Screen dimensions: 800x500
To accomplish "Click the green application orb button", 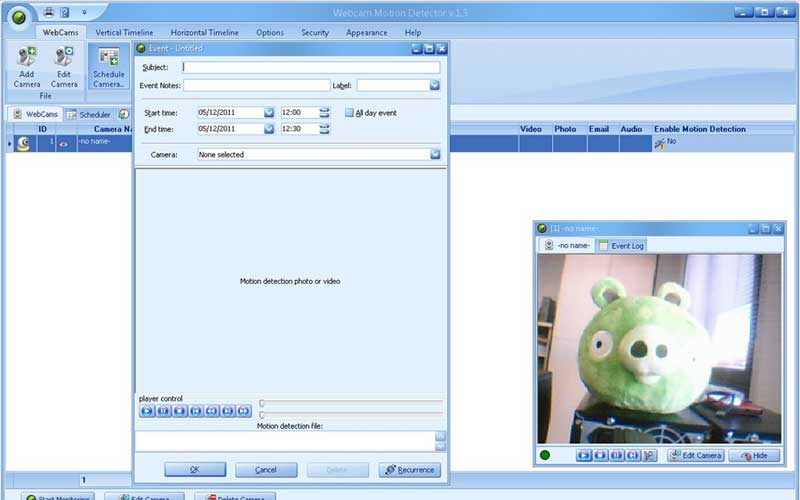I will tap(19, 18).
